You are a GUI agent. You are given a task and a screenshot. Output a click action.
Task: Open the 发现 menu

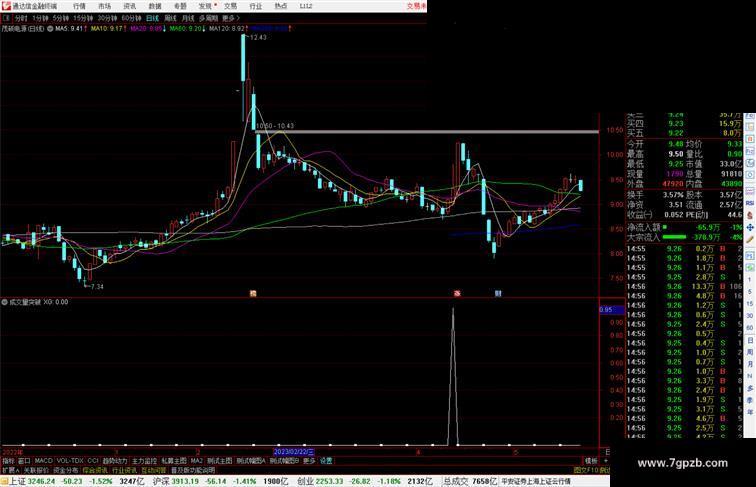[205, 6]
